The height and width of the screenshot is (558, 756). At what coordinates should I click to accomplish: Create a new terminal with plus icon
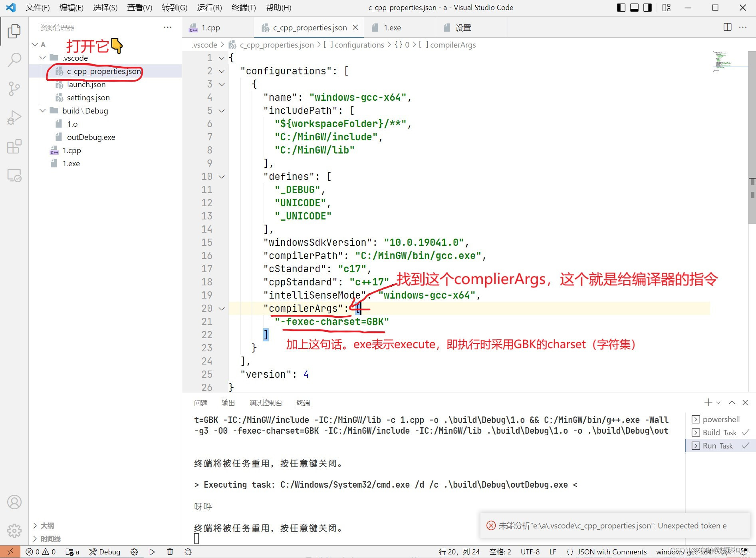click(x=708, y=403)
